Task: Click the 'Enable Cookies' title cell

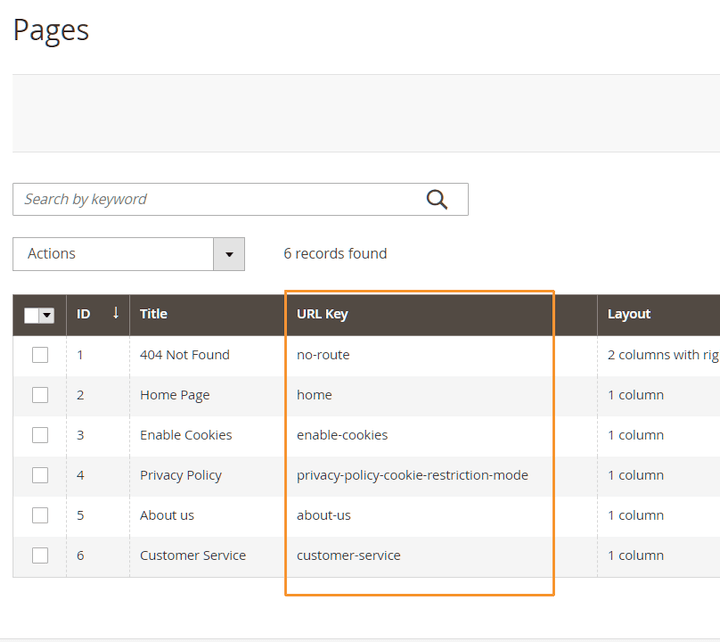Action: tap(186, 435)
